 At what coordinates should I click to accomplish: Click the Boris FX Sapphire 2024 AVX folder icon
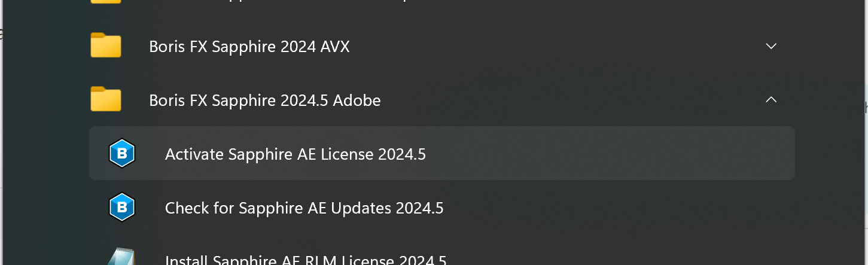click(x=106, y=45)
